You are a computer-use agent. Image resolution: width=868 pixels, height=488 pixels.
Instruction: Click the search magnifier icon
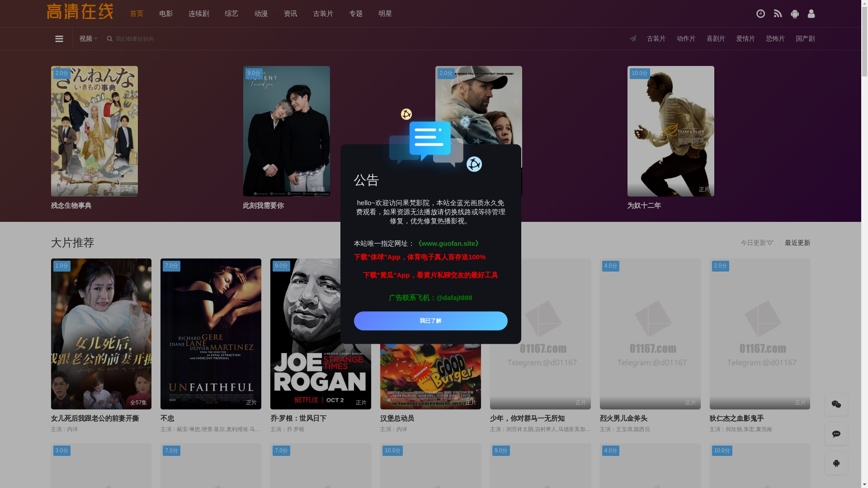click(109, 39)
